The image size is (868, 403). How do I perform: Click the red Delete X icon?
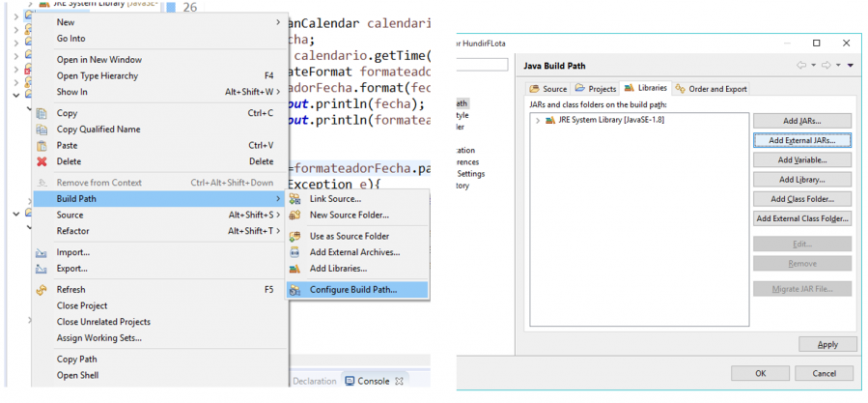click(42, 161)
